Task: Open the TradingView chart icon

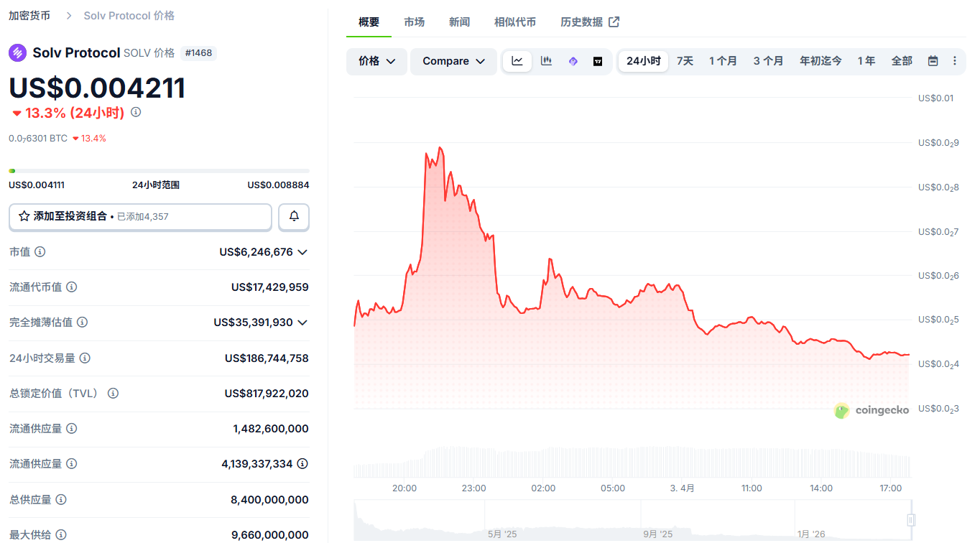Action: (x=598, y=61)
